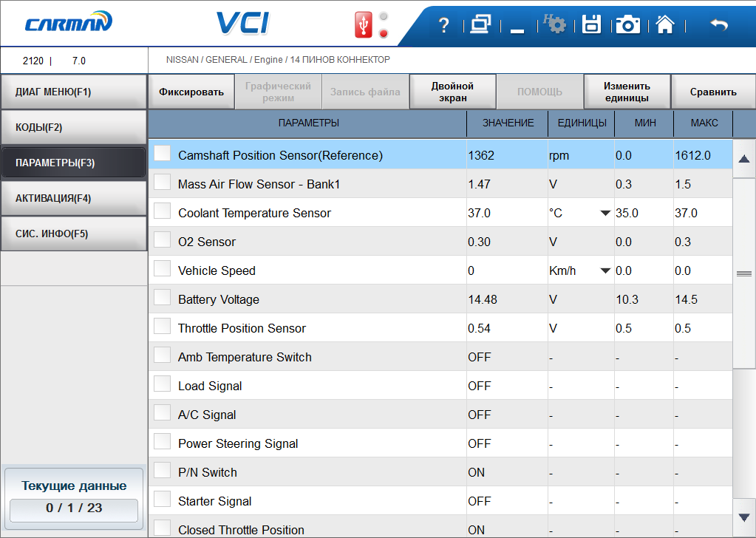
Task: Check the A/C Signal checkbox
Action: pos(162,412)
